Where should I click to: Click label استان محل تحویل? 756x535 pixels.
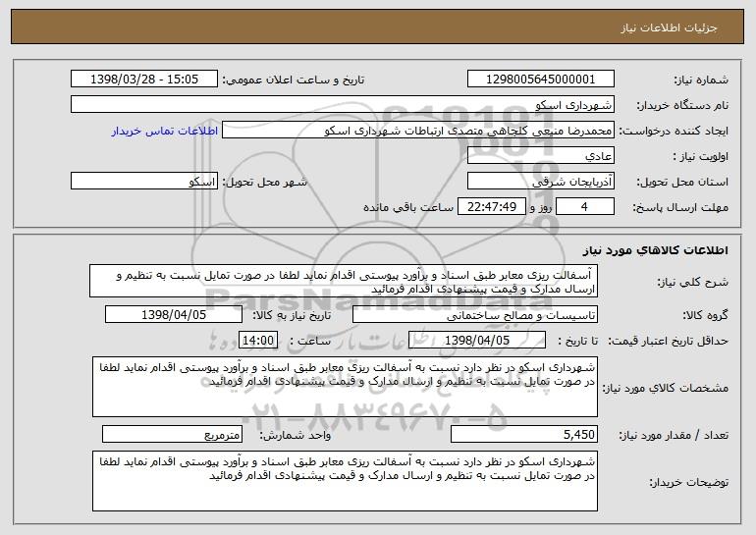point(682,183)
